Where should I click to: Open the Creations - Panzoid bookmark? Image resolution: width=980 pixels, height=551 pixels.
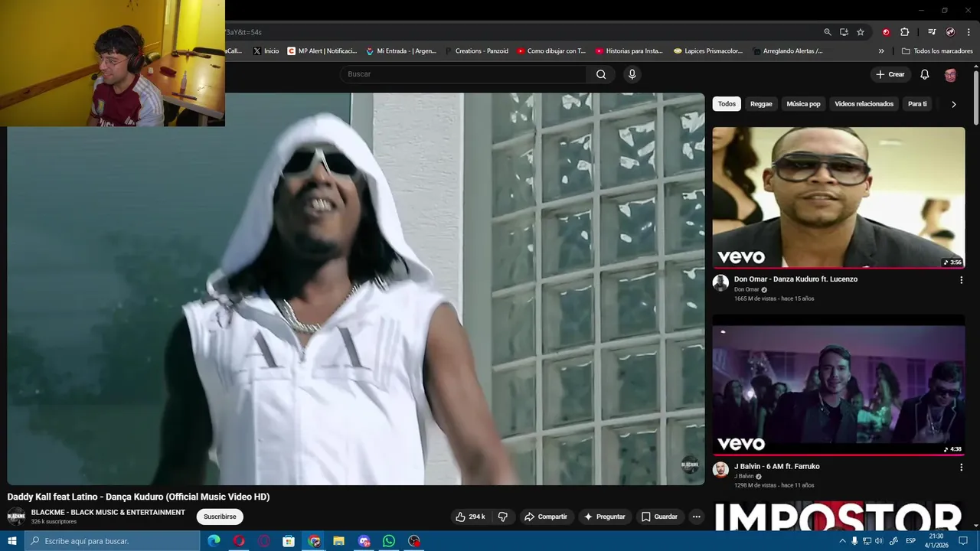tap(475, 51)
